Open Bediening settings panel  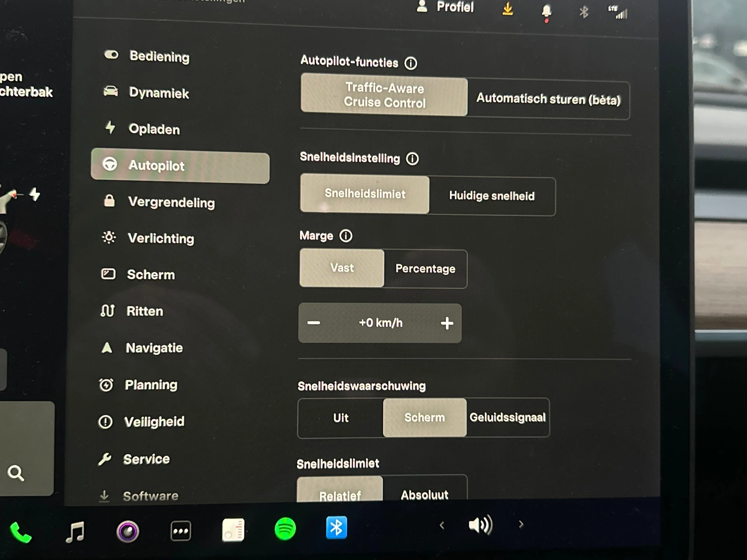click(x=159, y=56)
